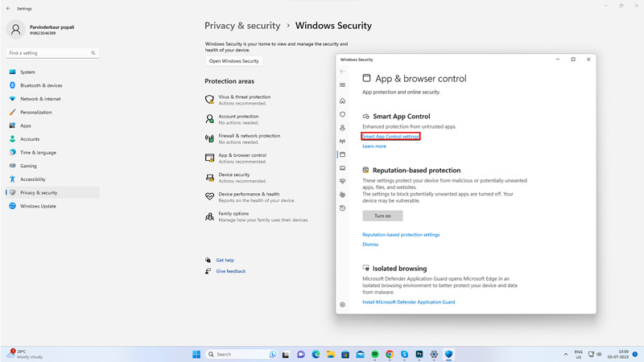The width and height of the screenshot is (644, 362).
Task: Open Task View from taskbar
Action: 286,354
